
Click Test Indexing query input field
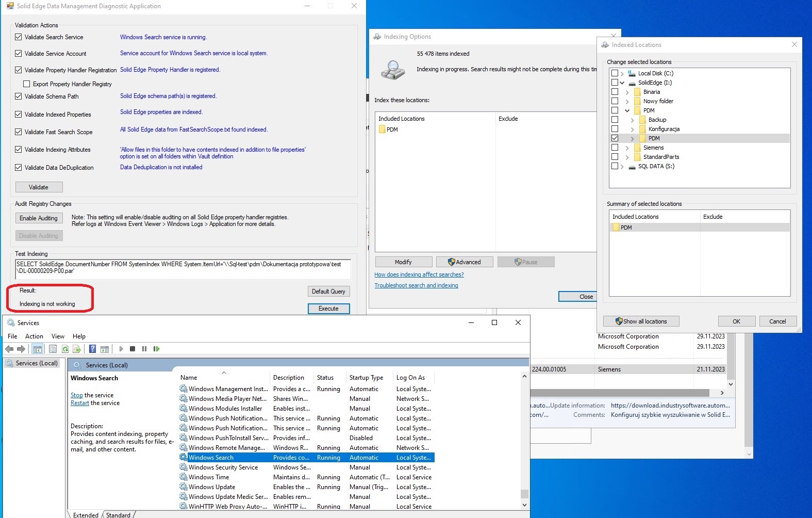pyautogui.click(x=183, y=269)
